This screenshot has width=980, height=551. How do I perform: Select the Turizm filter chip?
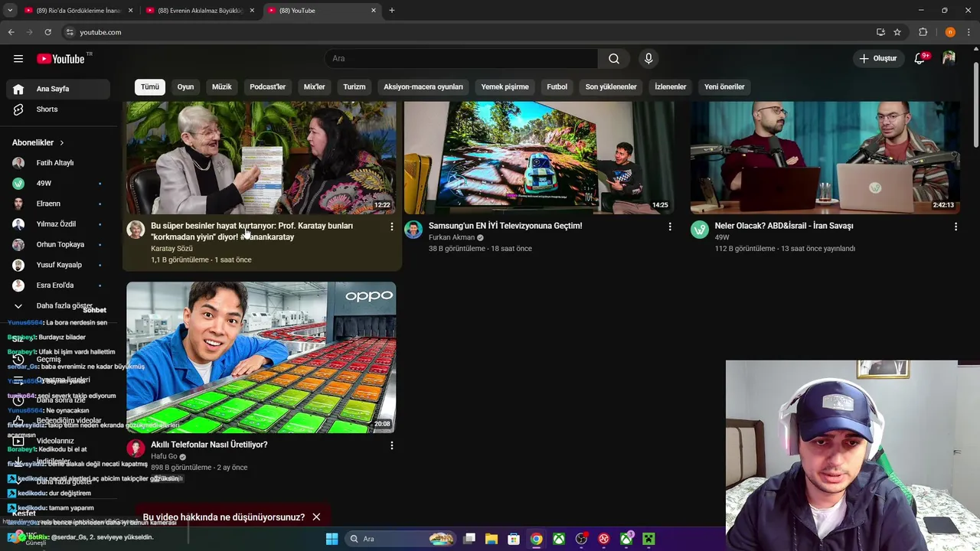coord(354,86)
